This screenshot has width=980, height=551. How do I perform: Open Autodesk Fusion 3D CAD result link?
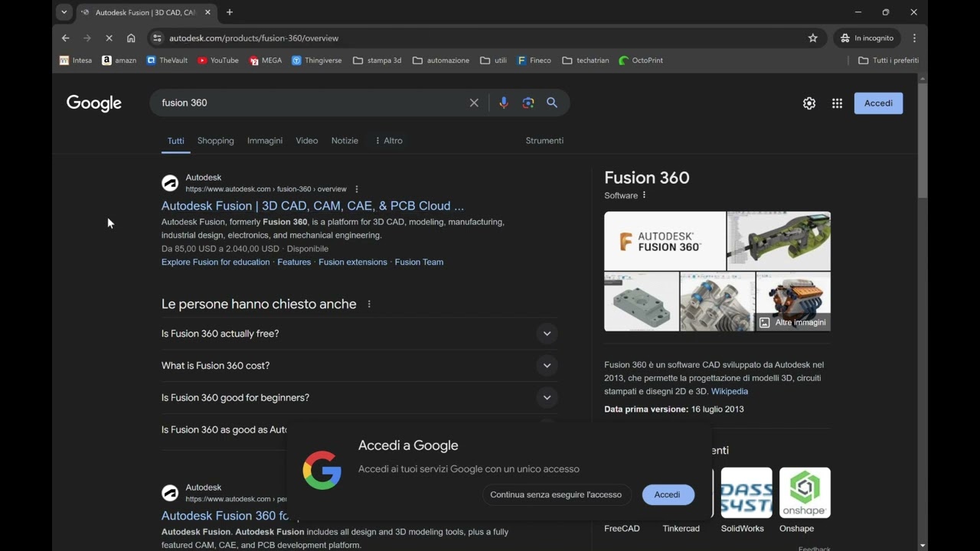tap(312, 206)
